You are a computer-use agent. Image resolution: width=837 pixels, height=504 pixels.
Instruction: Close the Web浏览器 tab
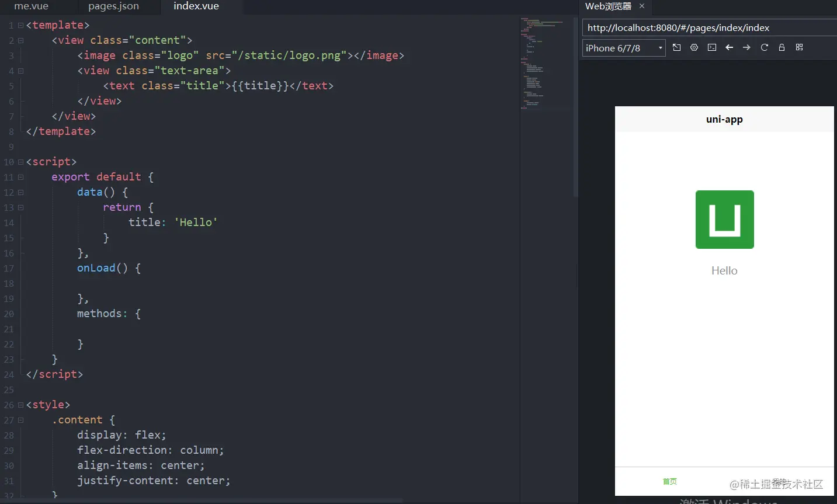tap(642, 6)
